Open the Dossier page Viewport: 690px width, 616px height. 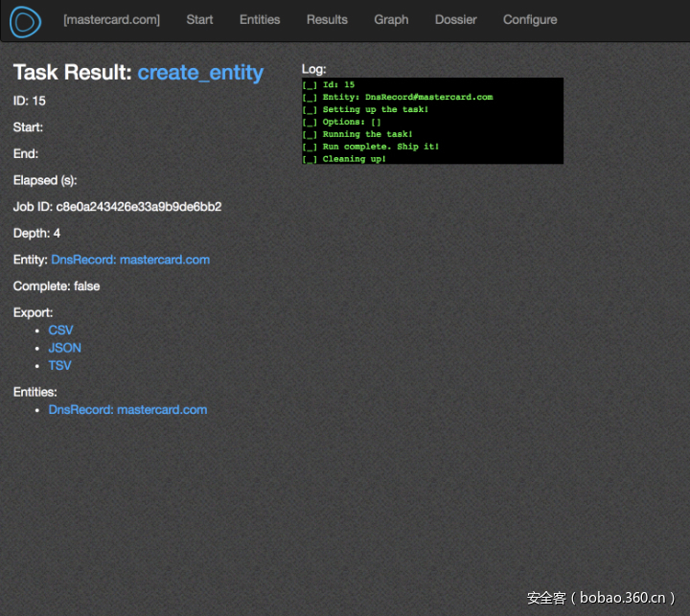pyautogui.click(x=455, y=19)
